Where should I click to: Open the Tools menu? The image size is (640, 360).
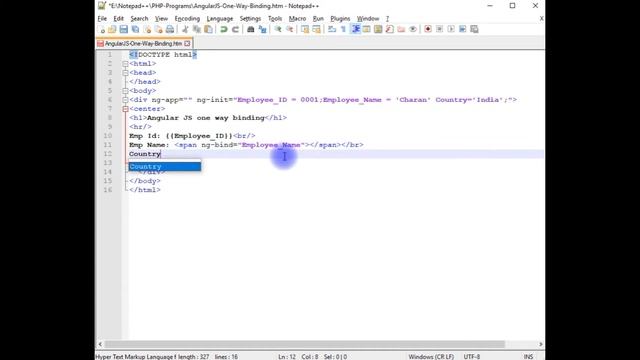pos(275,19)
